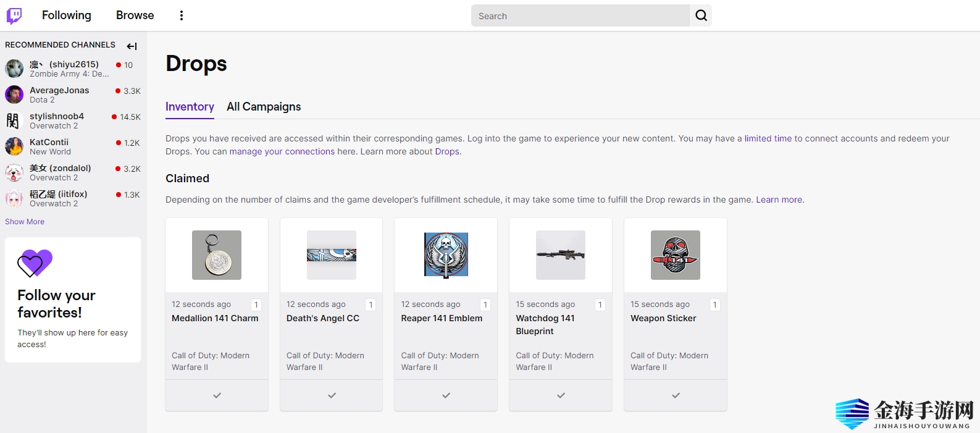Click count badge on Reaper 141 Emblem
The image size is (980, 433).
[485, 305]
